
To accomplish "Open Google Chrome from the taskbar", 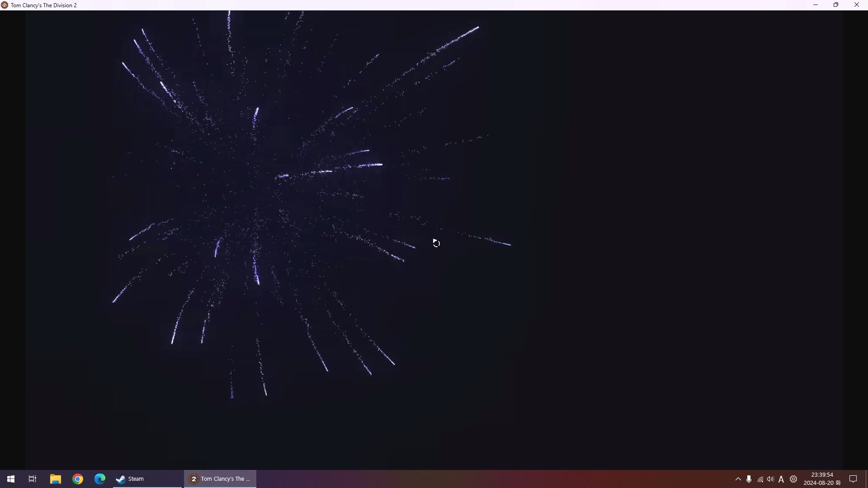I will pos(78,479).
